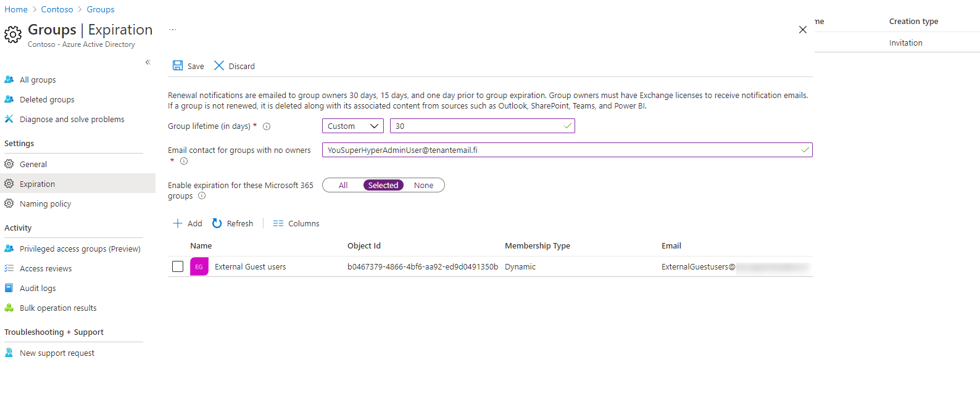Select the External Guest users checkbox

coord(178,266)
